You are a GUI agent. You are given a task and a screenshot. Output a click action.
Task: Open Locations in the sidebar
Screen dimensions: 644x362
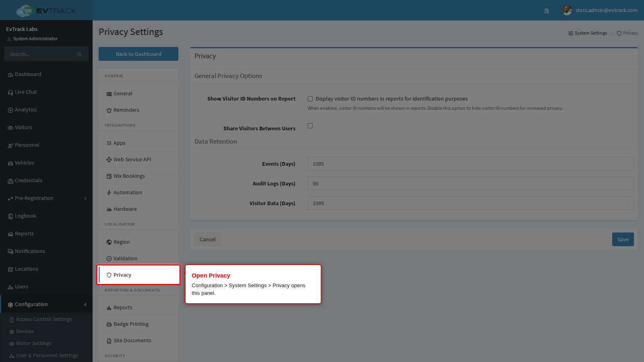tap(46, 269)
